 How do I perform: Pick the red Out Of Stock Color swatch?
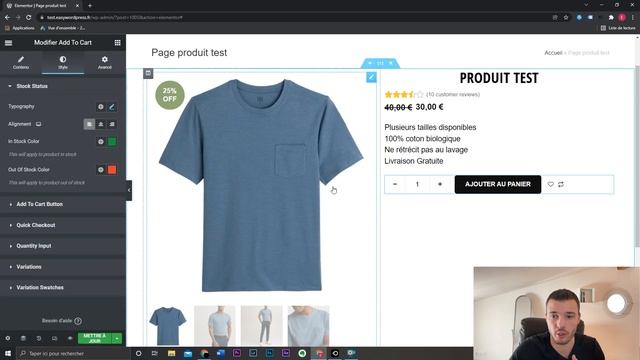click(112, 170)
